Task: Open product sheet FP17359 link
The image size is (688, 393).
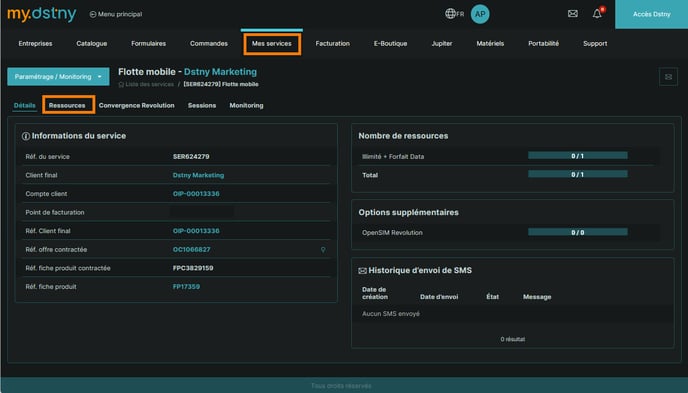Action: 186,286
